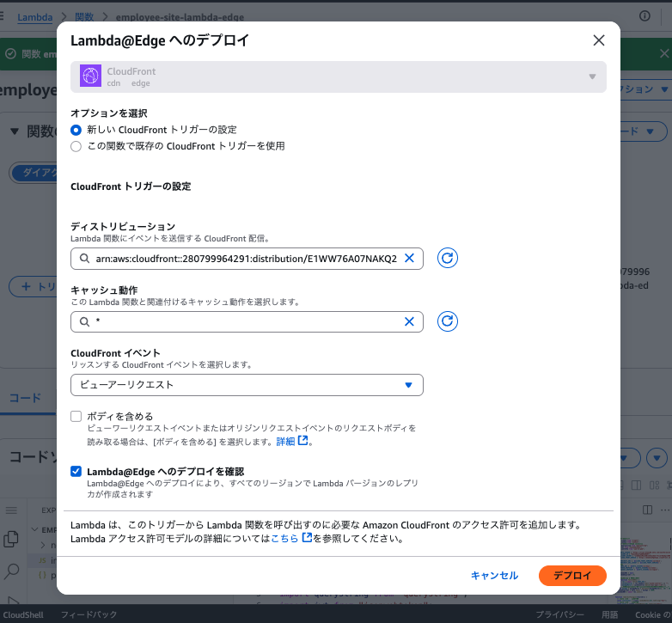Toggle the editor sidebar hamburger menu
Image resolution: width=672 pixels, height=623 pixels.
click(11, 510)
